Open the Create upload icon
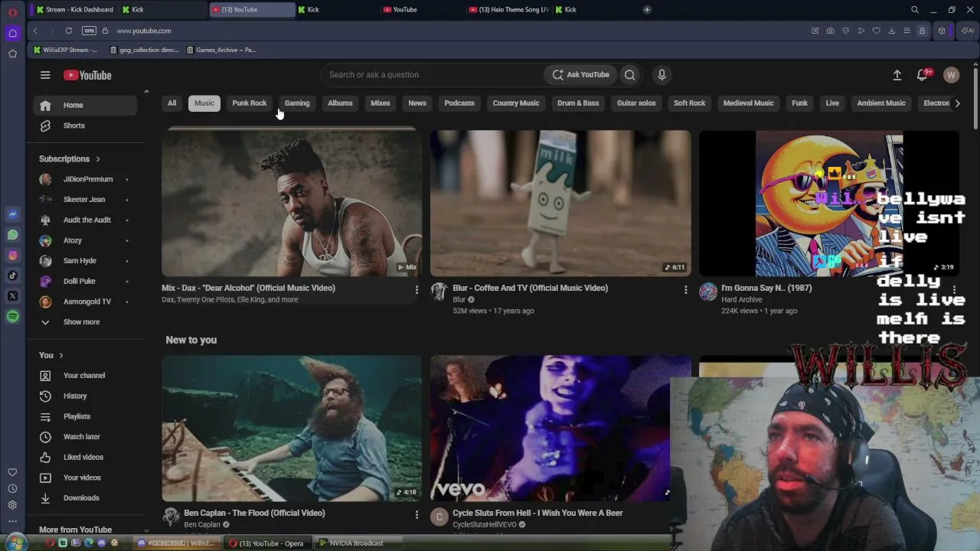980x551 pixels. click(897, 75)
